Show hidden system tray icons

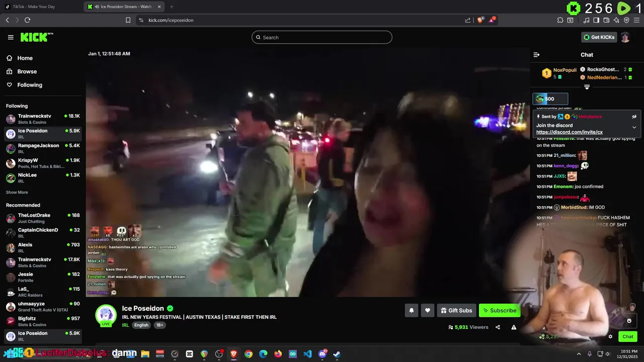click(578, 354)
